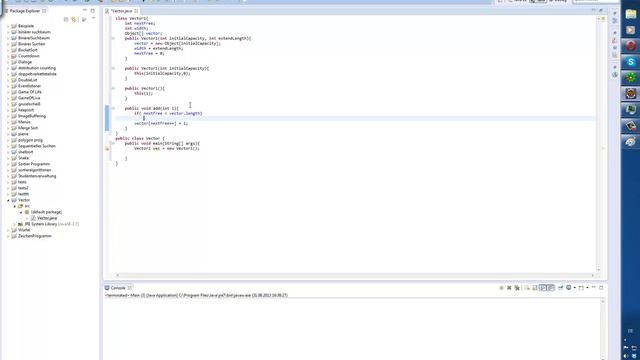The image size is (640, 360).
Task: Maximize the Package Explorer view
Action: point(93,11)
